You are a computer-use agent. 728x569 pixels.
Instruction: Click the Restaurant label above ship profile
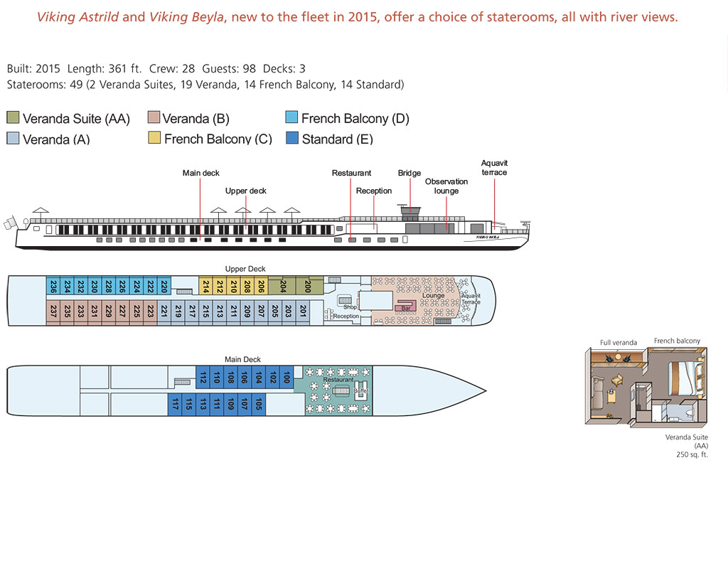[351, 173]
